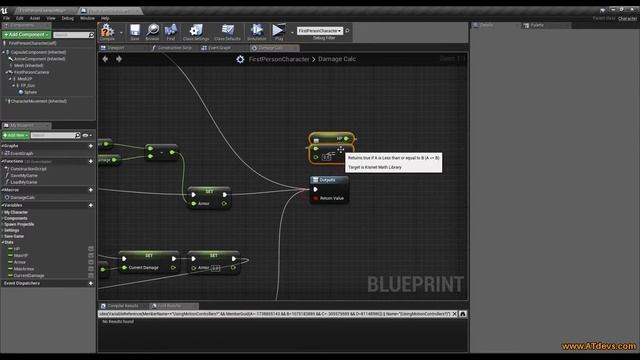The width and height of the screenshot is (640, 360).
Task: Click the Add Component button
Action: pos(27,35)
